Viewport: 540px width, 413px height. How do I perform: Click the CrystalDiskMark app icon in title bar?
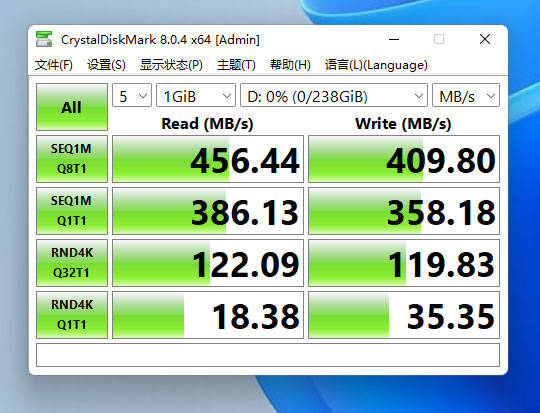point(44,39)
